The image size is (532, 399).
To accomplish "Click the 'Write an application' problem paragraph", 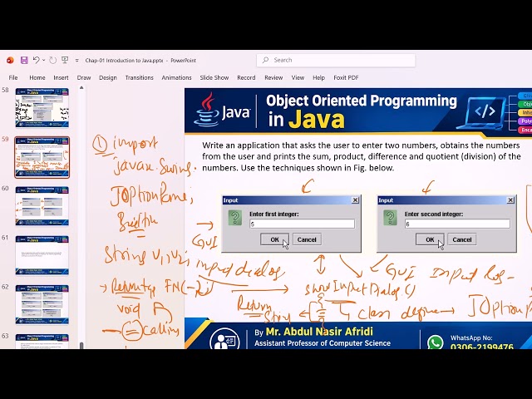I will tap(362, 156).
